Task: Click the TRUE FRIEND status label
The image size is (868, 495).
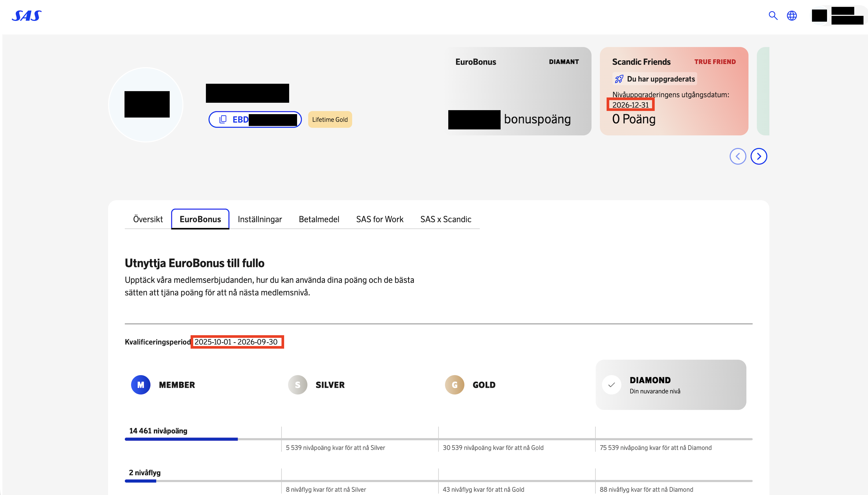Action: 715,62
